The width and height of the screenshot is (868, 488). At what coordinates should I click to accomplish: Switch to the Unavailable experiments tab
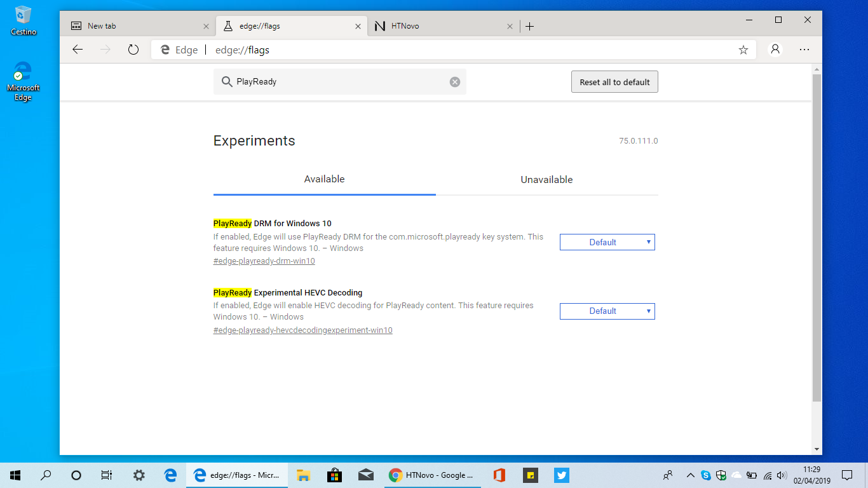point(546,180)
